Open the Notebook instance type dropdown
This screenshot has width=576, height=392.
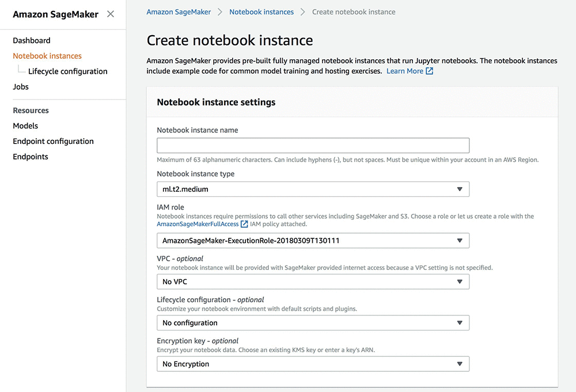pos(313,189)
